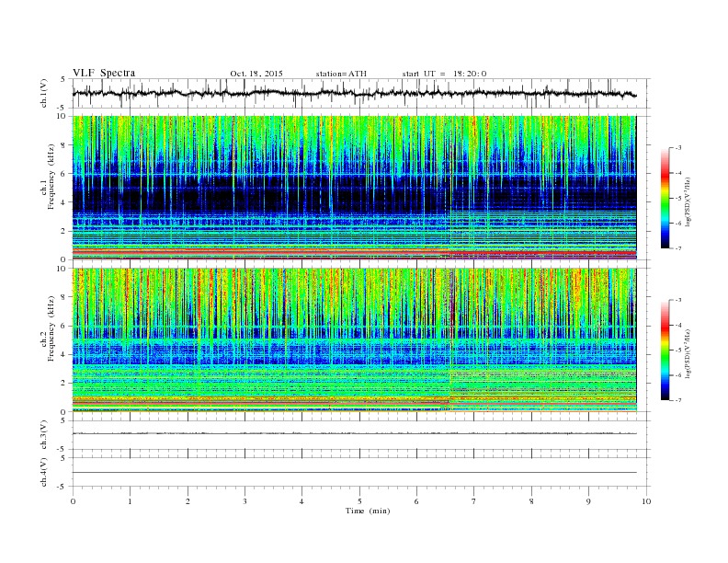Viewport: 728px width, 563px height.
Task: Click the 'VLF Spectra' plot title
Action: point(104,73)
